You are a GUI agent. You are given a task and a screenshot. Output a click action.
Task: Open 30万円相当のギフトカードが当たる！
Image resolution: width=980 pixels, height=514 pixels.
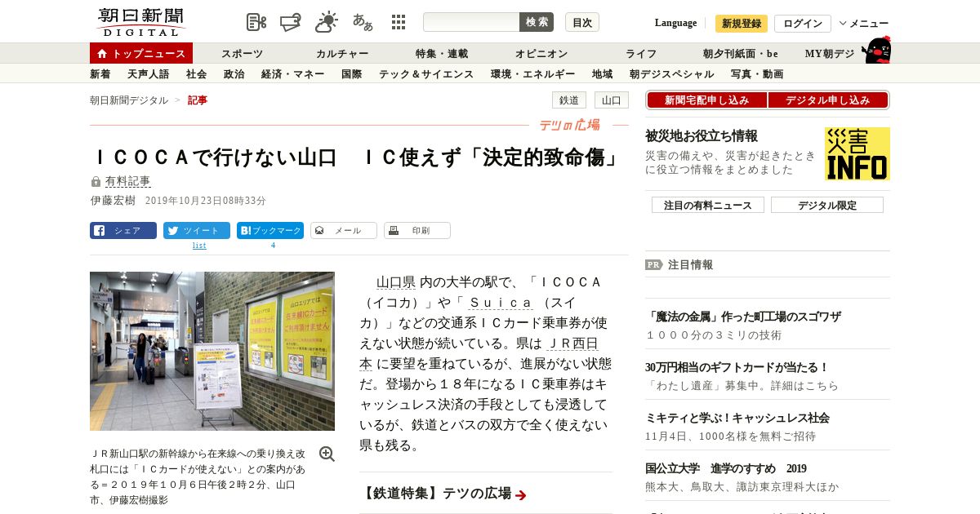(737, 367)
